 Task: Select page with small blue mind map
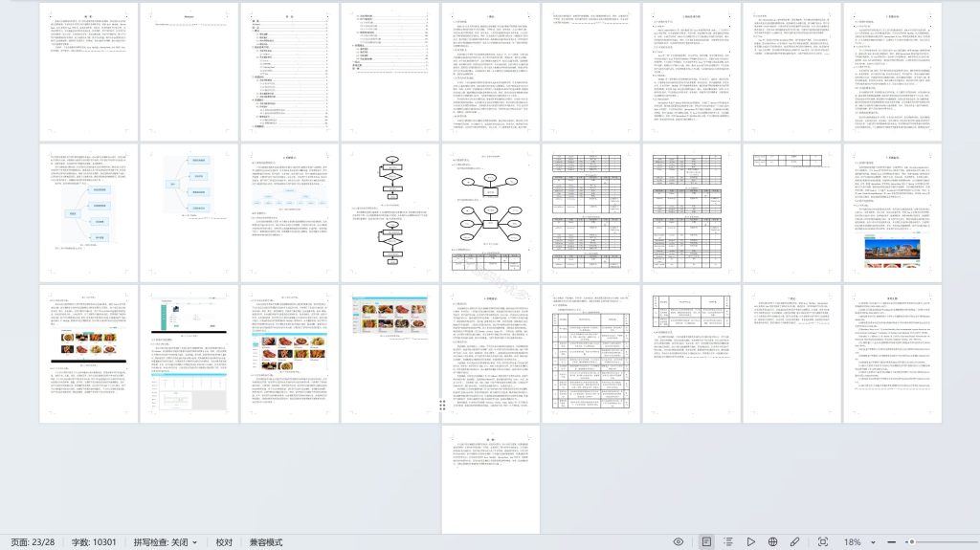pos(189,213)
